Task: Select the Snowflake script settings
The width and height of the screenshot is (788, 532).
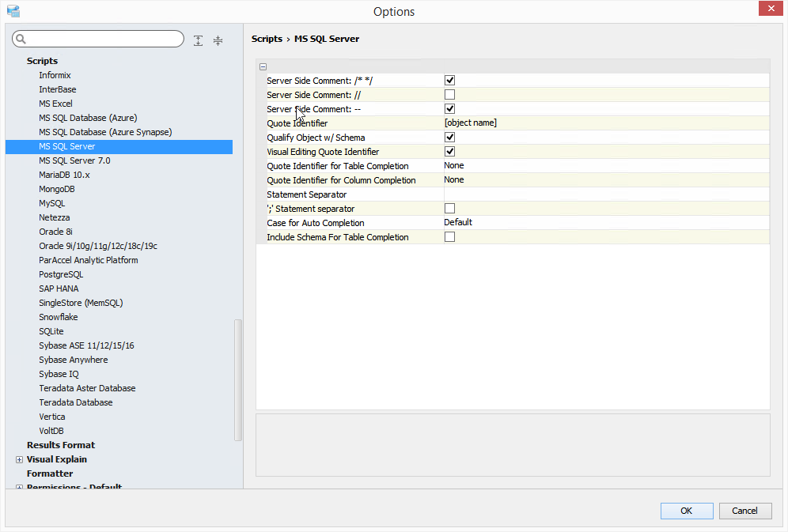Action: click(59, 317)
